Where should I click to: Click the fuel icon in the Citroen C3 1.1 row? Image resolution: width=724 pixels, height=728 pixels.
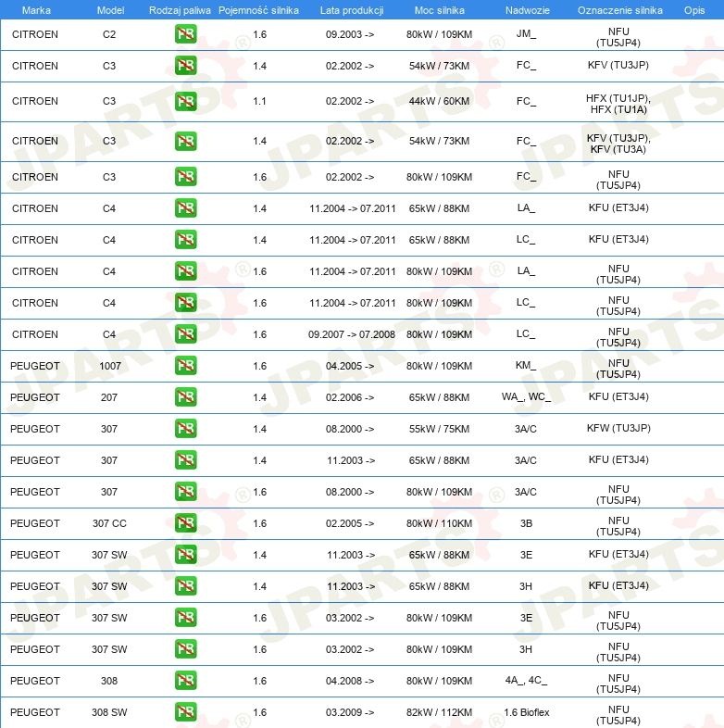click(186, 101)
